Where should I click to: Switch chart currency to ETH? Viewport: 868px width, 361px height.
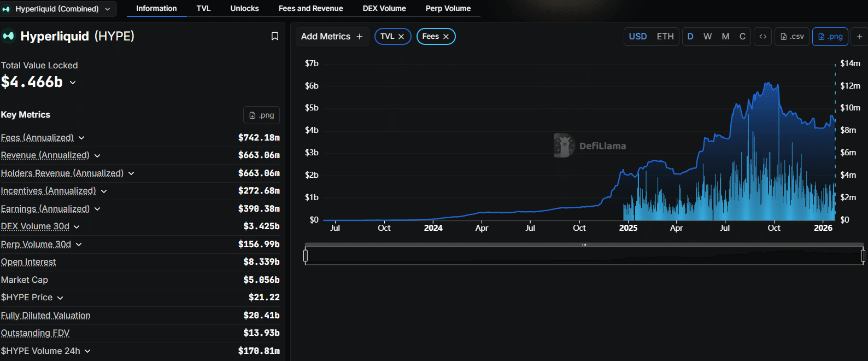(x=665, y=37)
